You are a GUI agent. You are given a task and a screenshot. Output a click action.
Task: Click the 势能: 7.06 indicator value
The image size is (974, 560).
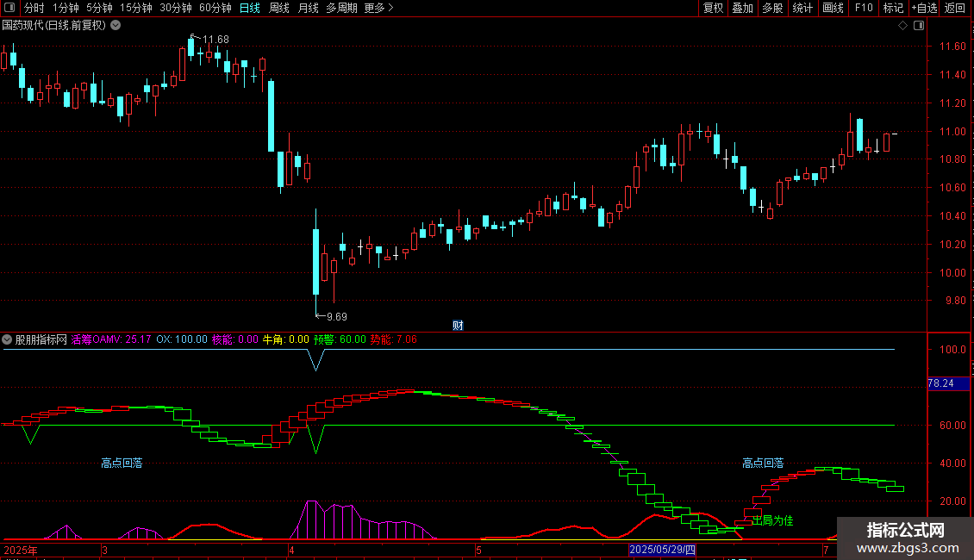[x=394, y=339]
